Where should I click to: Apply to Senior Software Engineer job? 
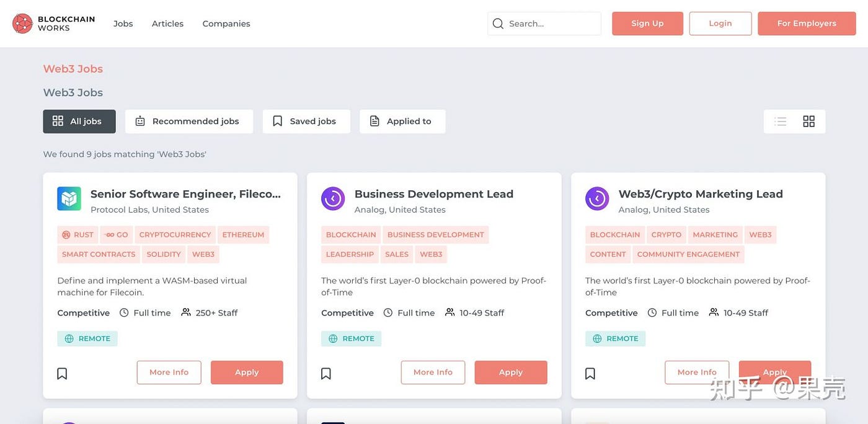pos(247,373)
